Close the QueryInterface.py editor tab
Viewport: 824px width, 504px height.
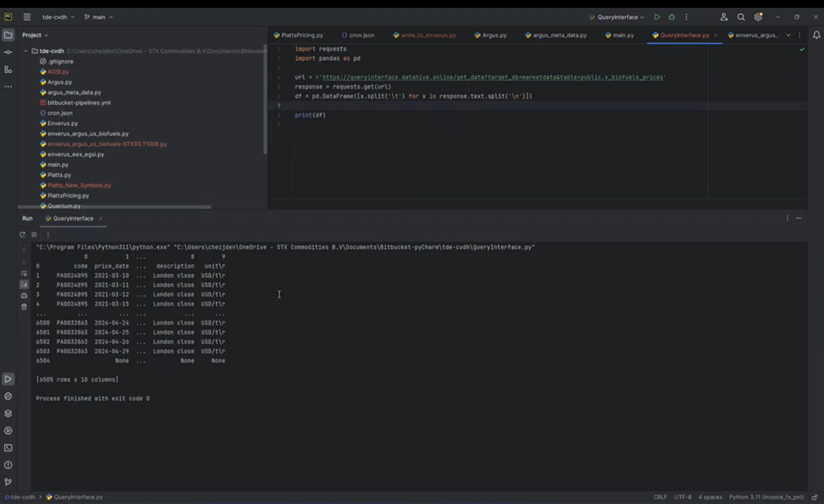tap(715, 35)
